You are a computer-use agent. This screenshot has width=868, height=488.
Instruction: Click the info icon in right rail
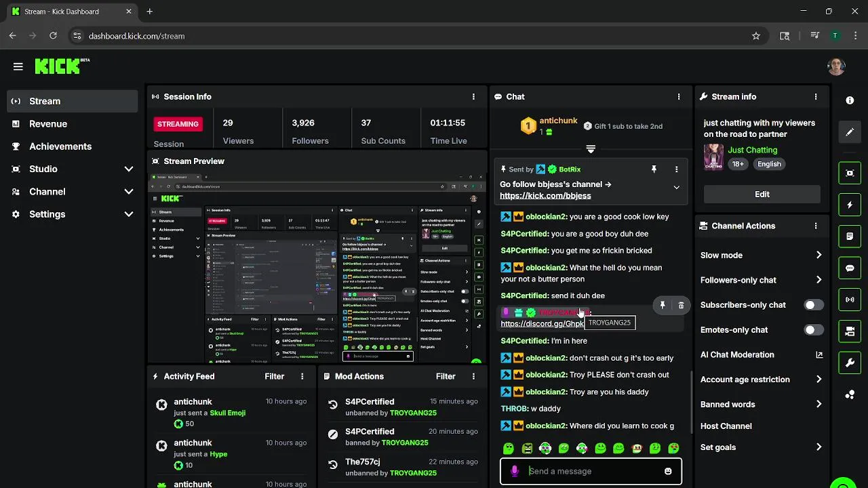tap(850, 100)
